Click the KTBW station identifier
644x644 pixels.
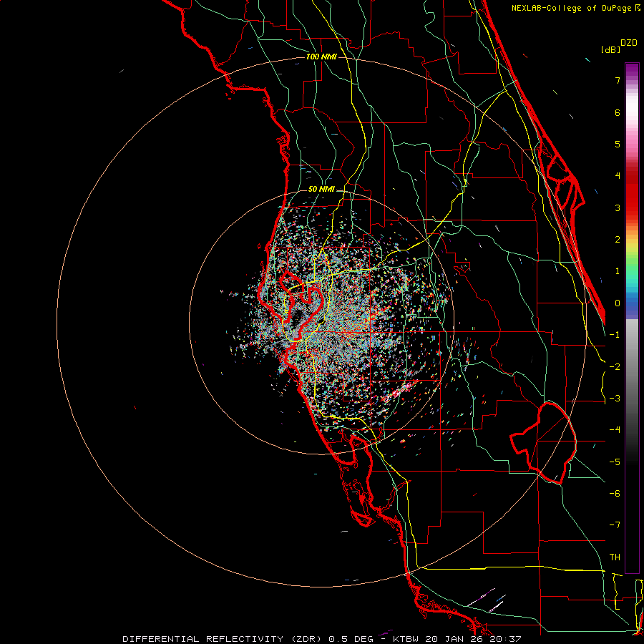click(407, 639)
